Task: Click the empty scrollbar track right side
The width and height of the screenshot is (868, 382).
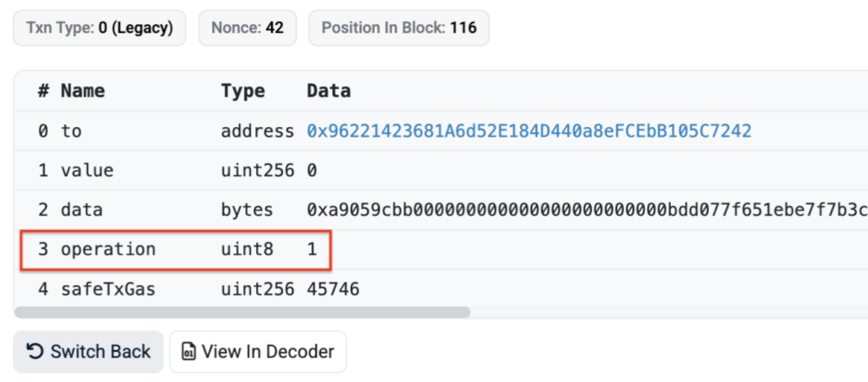Action: pos(669,312)
